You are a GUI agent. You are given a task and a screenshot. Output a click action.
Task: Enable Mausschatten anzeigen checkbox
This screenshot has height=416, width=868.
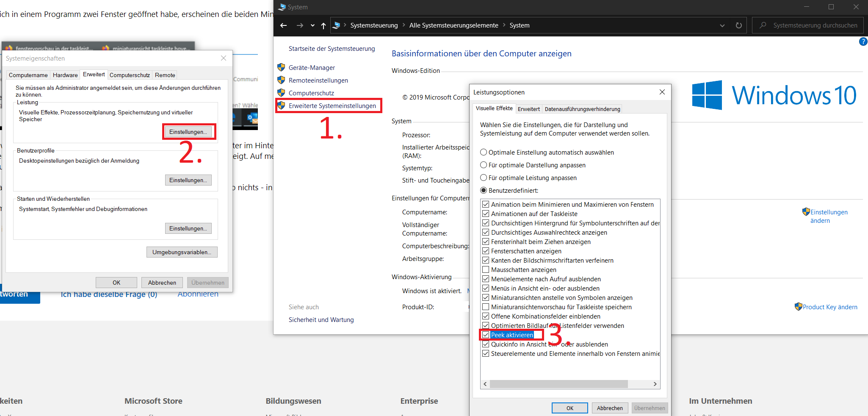(486, 269)
